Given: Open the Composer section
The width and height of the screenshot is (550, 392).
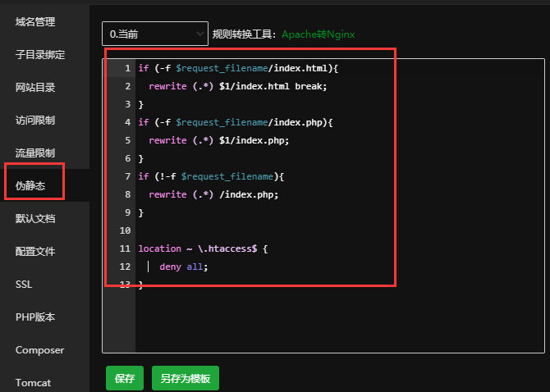Looking at the screenshot, I should (x=39, y=350).
